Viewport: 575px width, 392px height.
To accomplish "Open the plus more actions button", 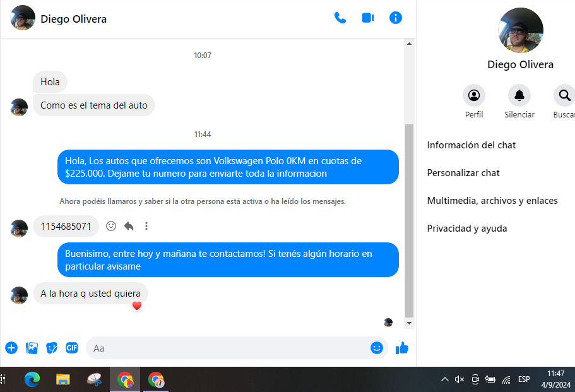I will click(11, 348).
